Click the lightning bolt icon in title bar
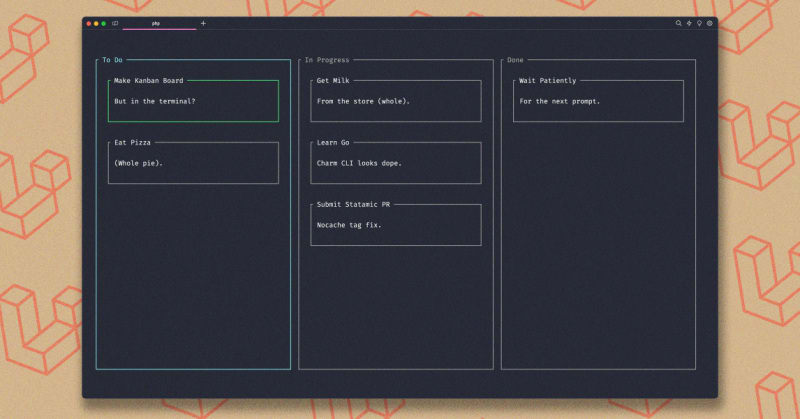800x419 pixels. click(689, 23)
